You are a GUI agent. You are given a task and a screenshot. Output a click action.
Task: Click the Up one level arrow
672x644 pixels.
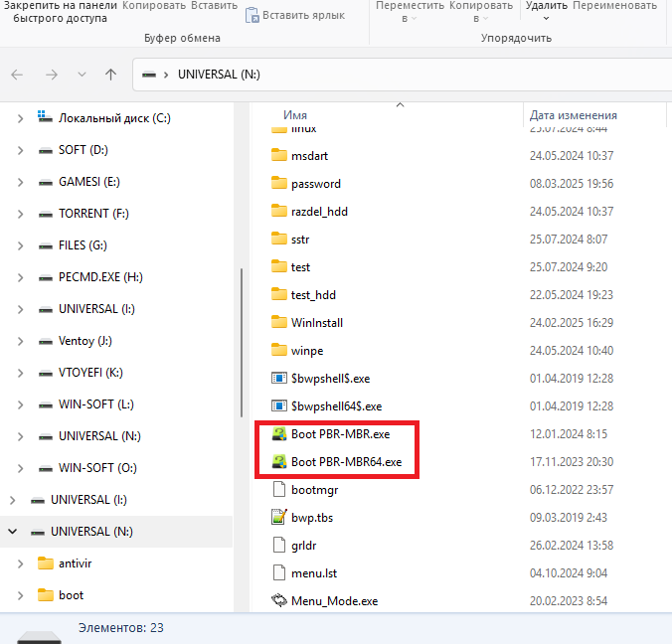point(110,75)
